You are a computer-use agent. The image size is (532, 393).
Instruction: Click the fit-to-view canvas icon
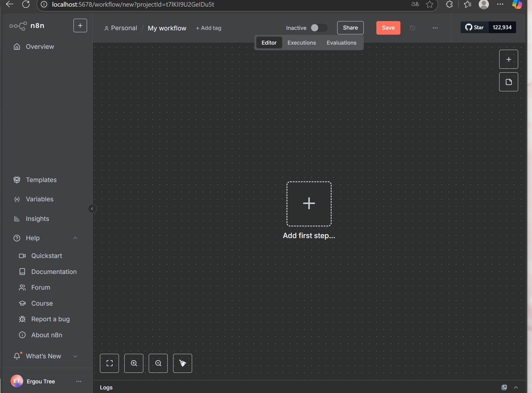109,363
